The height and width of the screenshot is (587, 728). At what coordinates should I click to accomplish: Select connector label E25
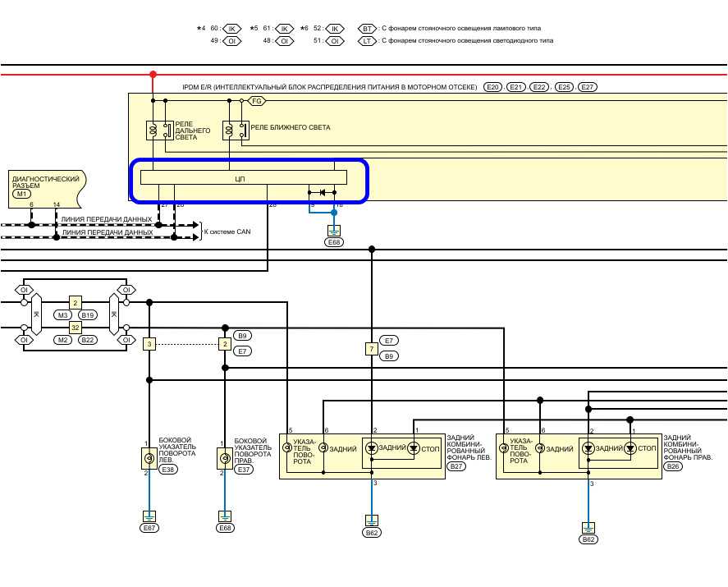tap(564, 87)
